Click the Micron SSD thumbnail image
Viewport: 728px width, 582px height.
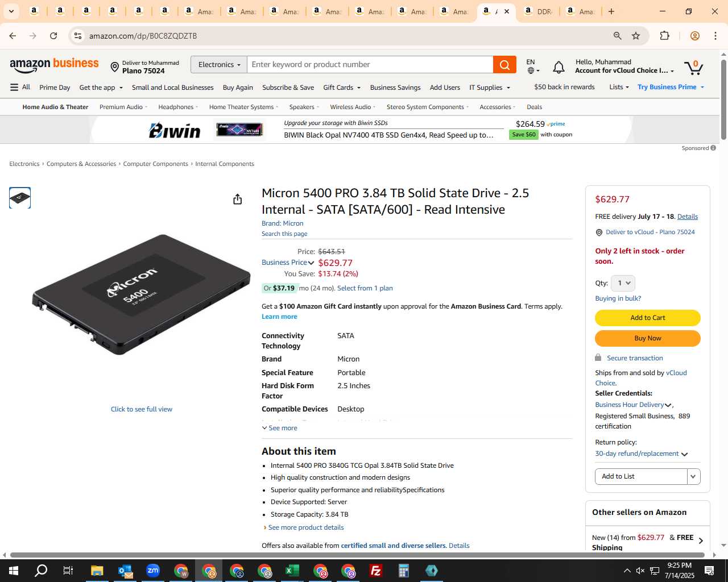(20, 198)
